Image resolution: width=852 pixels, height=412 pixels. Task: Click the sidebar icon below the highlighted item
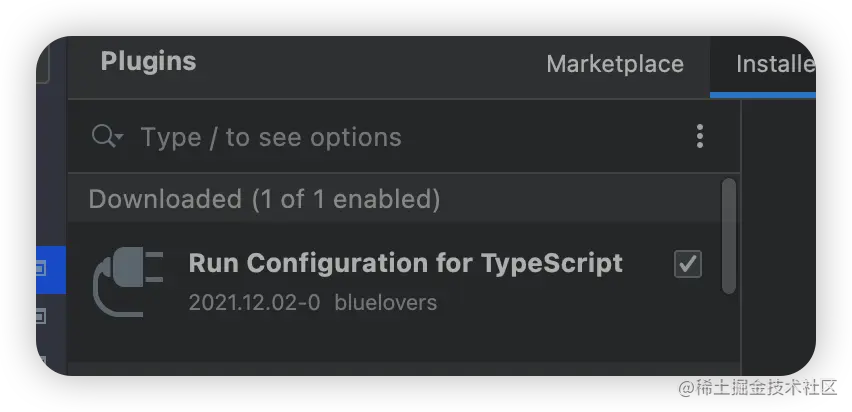[42, 317]
